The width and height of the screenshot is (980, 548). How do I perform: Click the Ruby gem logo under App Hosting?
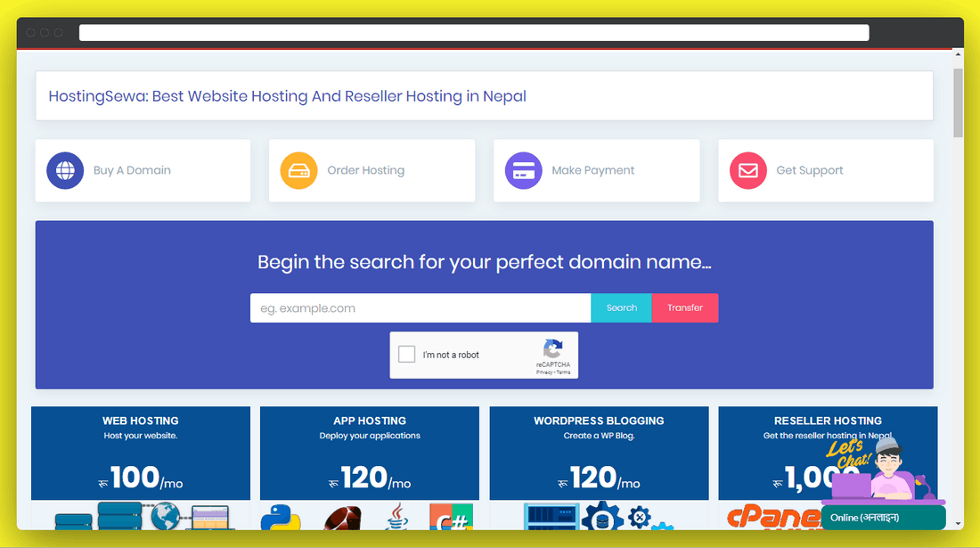point(343,519)
